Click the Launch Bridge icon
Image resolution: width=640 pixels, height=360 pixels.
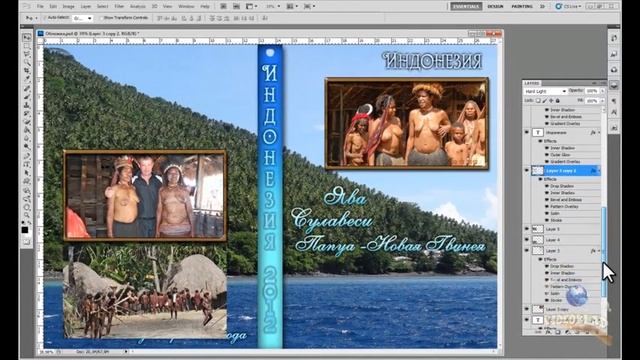pyautogui.click(x=223, y=7)
